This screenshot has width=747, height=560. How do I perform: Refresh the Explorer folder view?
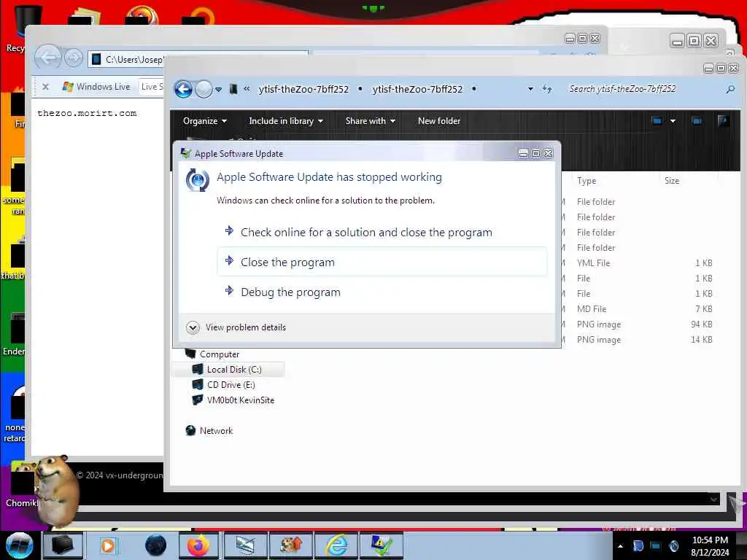[547, 89]
